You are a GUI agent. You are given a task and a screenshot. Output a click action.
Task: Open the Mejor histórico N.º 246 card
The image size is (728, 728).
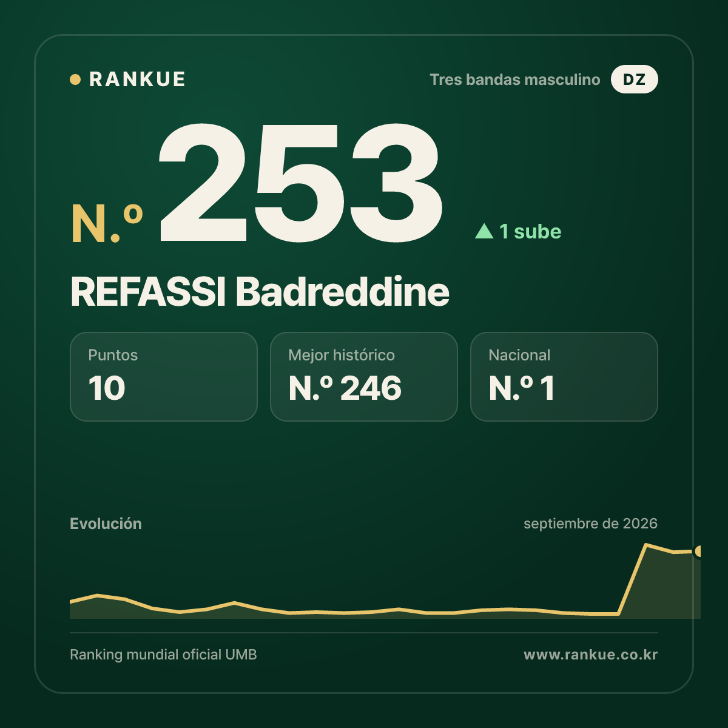[x=364, y=377]
